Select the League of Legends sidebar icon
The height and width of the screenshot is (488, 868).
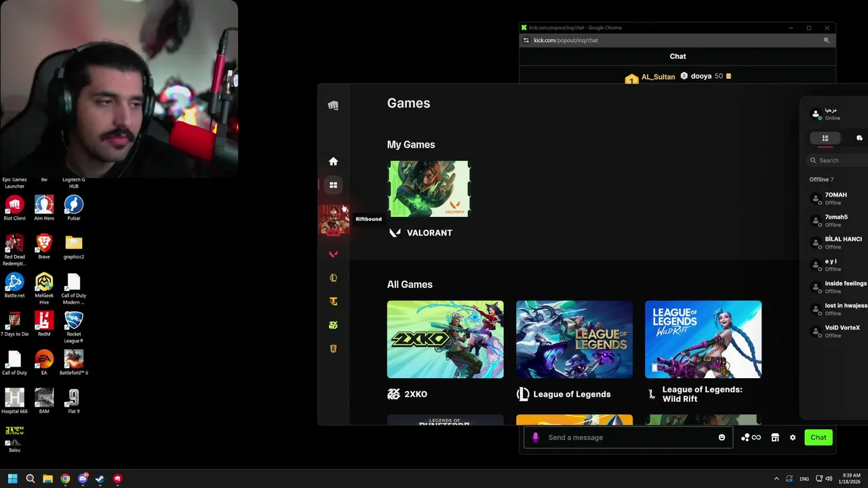coord(333,278)
